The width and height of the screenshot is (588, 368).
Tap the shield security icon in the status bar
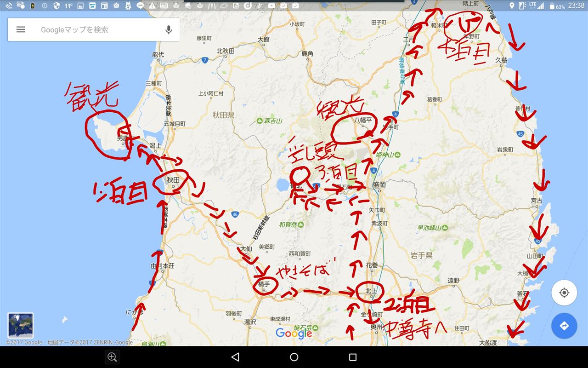[x=57, y=6]
